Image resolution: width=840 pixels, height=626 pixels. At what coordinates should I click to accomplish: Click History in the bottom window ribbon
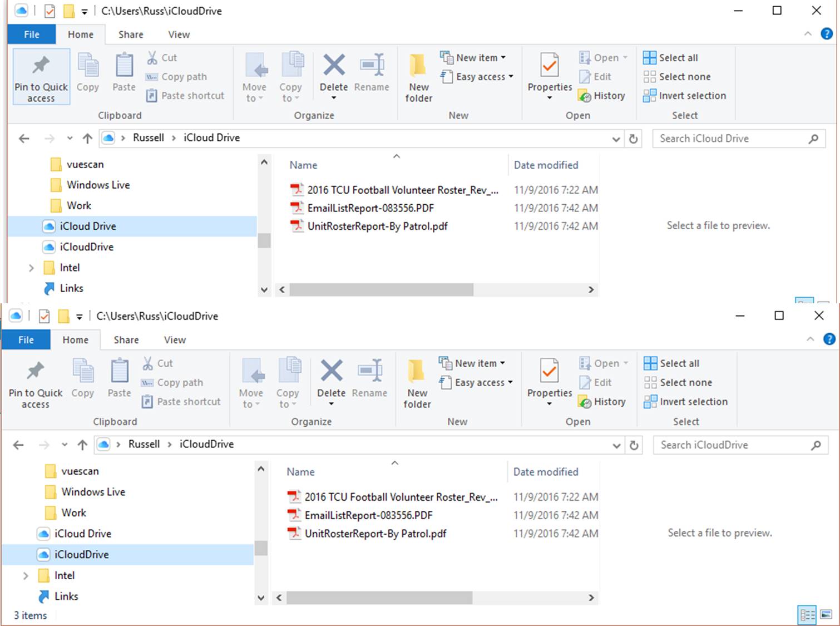pyautogui.click(x=602, y=402)
